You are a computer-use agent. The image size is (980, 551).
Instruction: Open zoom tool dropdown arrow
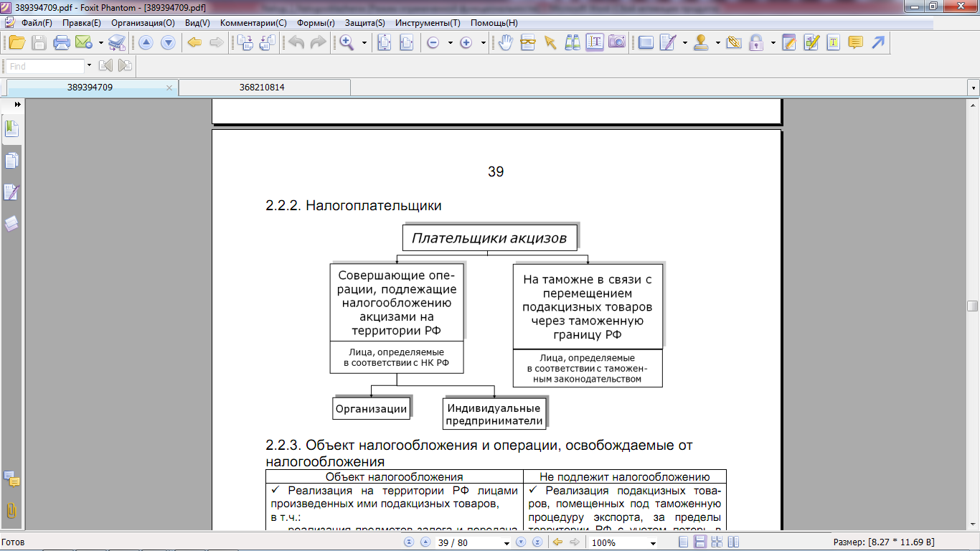[364, 42]
